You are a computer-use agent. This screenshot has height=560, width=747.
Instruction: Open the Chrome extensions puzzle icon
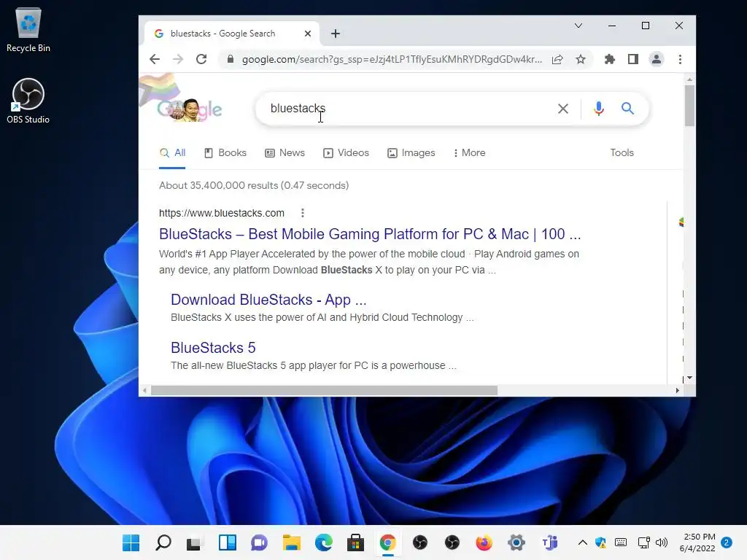pos(609,59)
